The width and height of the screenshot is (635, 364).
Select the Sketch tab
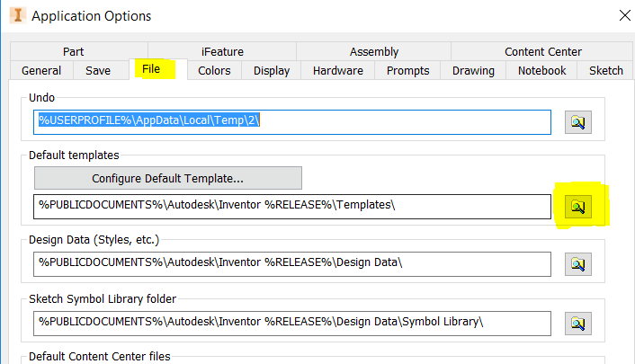click(605, 71)
